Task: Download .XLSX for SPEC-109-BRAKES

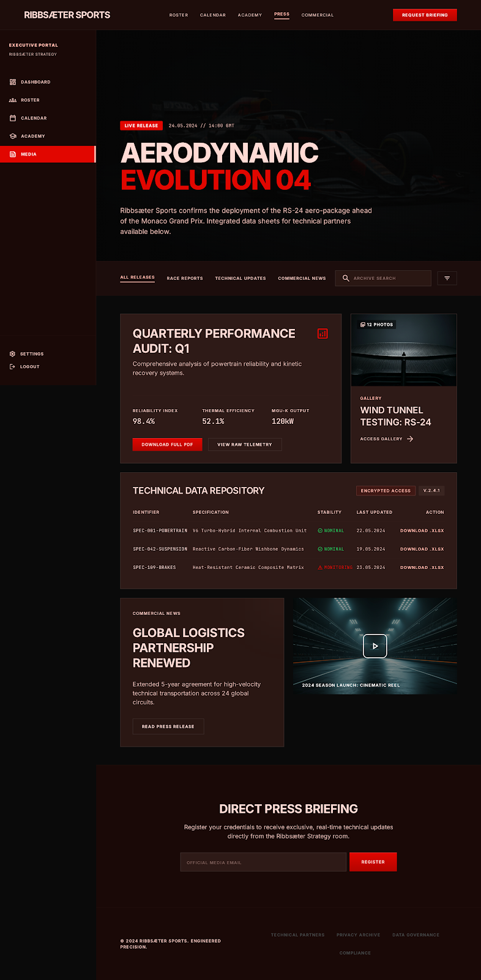Action: click(422, 567)
